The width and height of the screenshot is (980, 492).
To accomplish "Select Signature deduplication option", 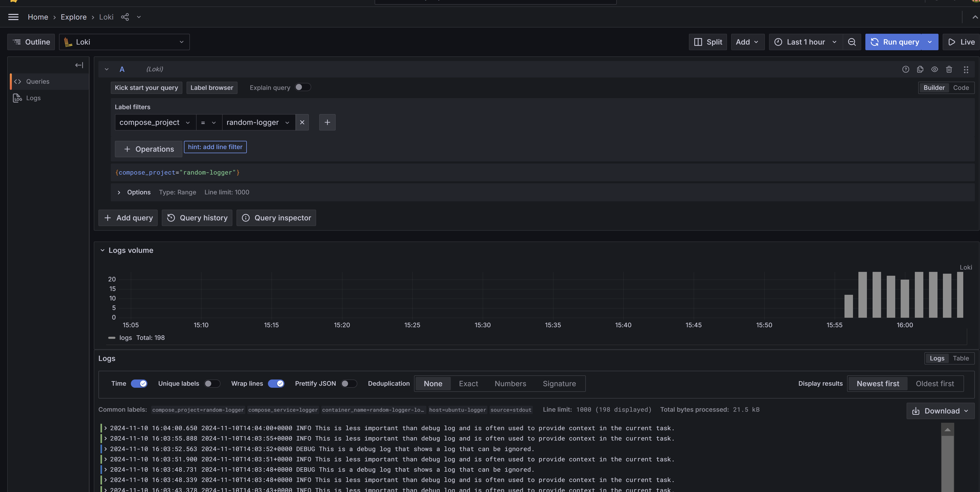I will coord(559,384).
